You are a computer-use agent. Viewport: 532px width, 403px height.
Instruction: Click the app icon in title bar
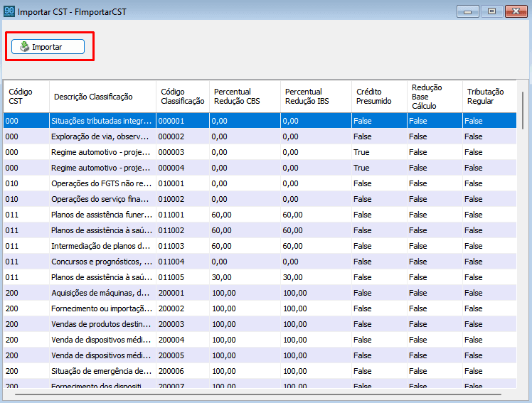(x=9, y=11)
